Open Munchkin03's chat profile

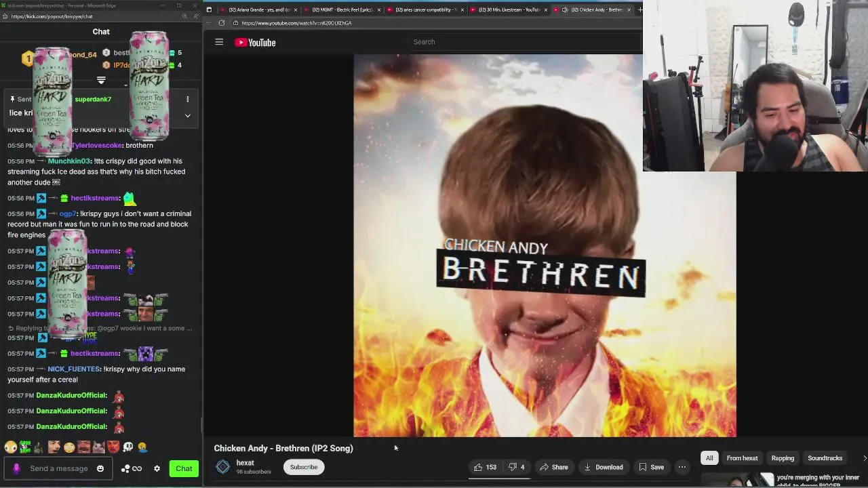69,161
